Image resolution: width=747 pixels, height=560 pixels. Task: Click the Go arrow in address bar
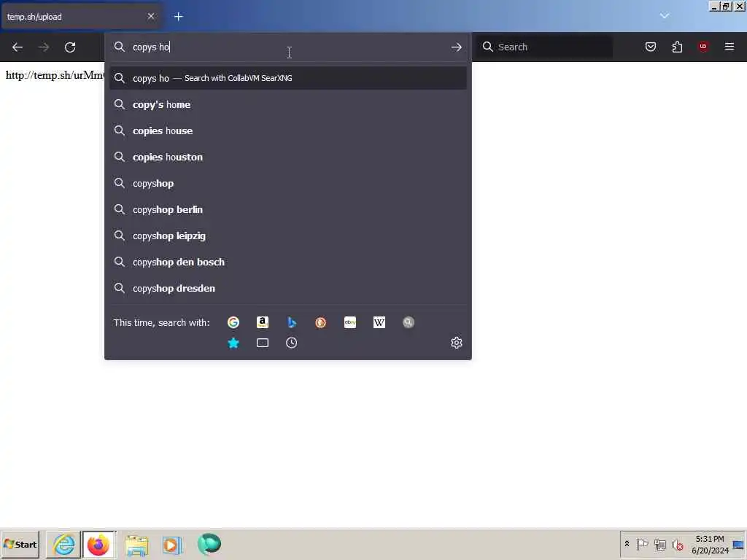point(457,47)
